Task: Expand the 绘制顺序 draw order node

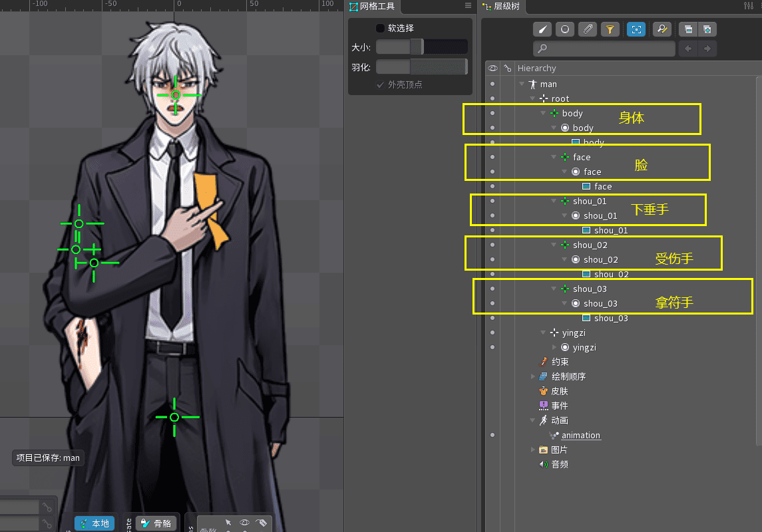Action: tap(532, 376)
